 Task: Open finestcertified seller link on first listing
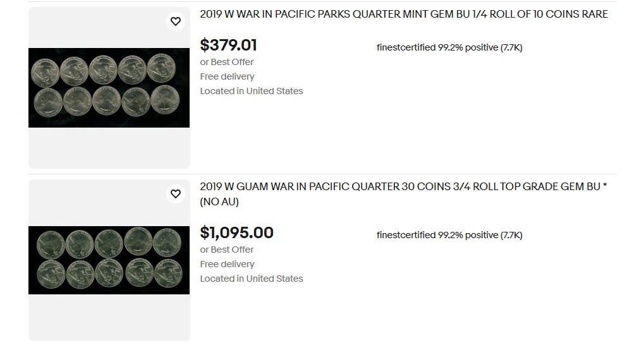(406, 47)
